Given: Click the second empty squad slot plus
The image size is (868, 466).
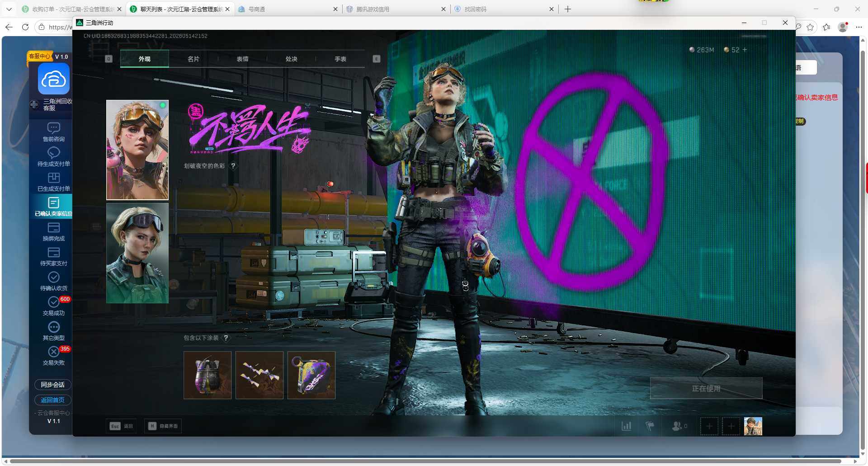Looking at the screenshot, I should point(731,426).
